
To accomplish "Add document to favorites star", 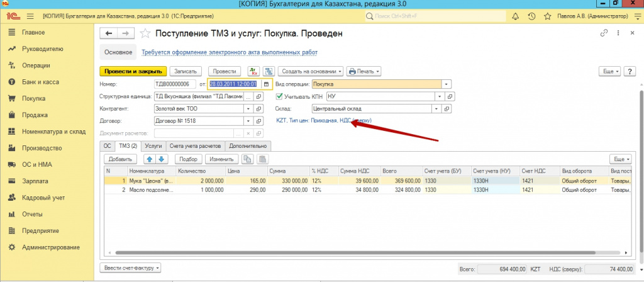I will 145,33.
